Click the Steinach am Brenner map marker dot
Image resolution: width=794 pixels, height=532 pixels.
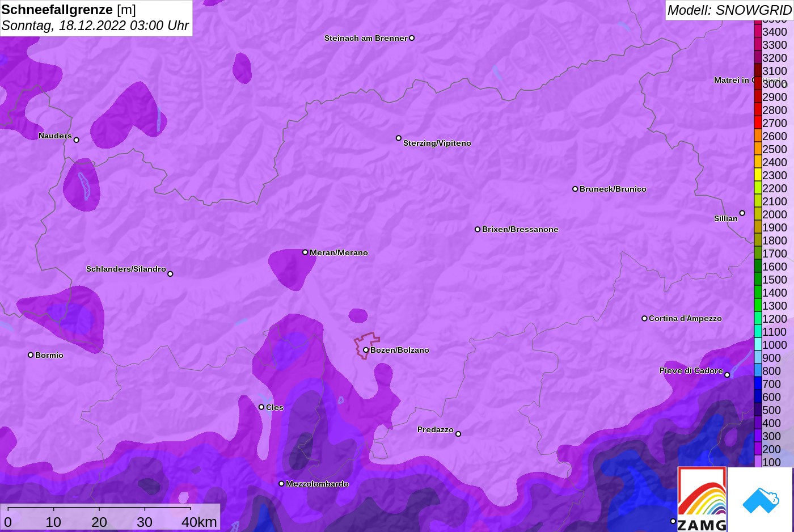pos(412,38)
